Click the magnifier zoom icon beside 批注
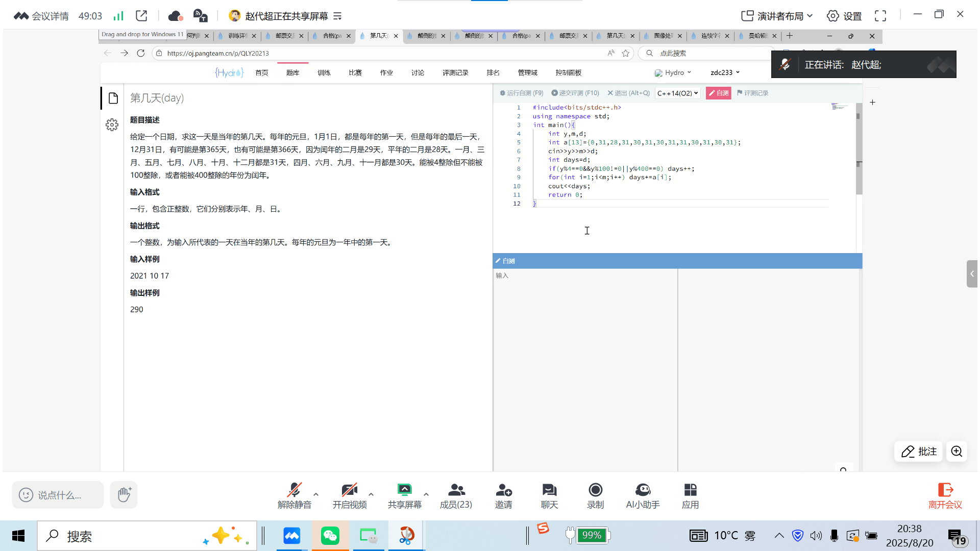This screenshot has height=551, width=980. pos(957,452)
